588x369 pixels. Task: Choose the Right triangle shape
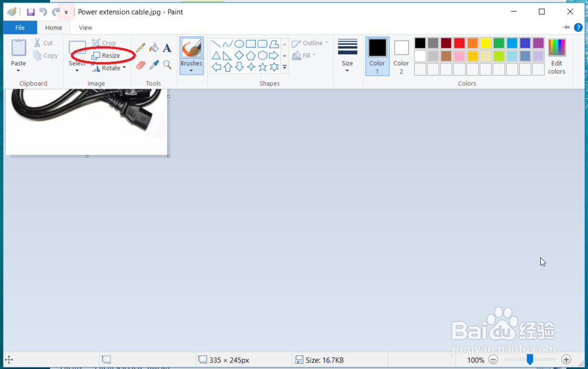pos(227,56)
